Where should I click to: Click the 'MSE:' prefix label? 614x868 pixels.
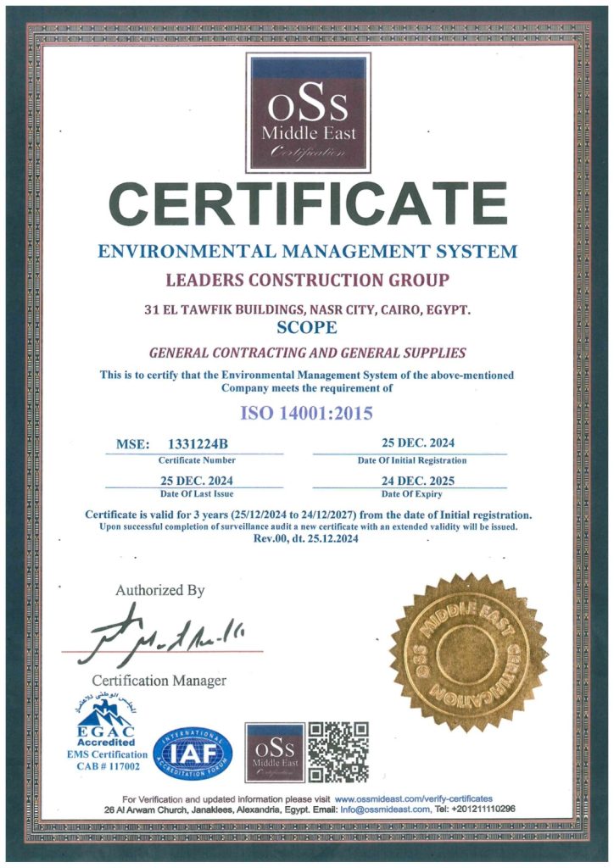133,444
